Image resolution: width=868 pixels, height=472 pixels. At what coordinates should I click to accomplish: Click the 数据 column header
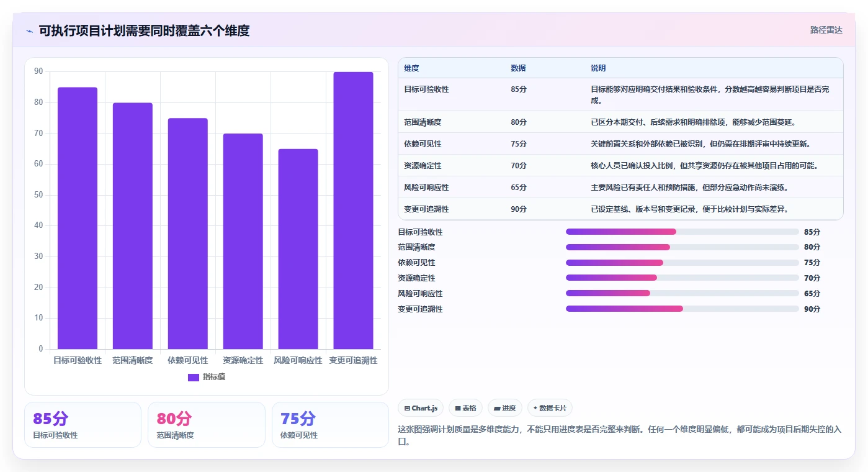(x=518, y=68)
